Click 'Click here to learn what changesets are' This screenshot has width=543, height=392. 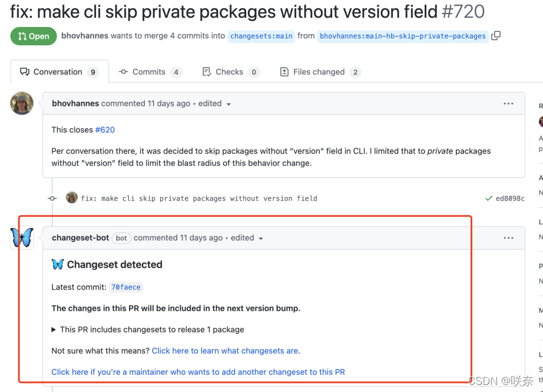(x=225, y=351)
